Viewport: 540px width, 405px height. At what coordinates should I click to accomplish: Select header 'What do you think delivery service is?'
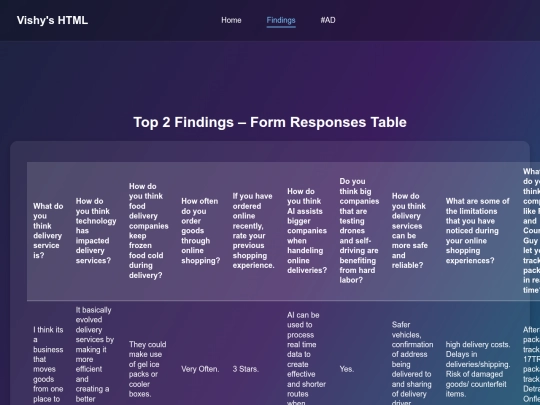48,231
